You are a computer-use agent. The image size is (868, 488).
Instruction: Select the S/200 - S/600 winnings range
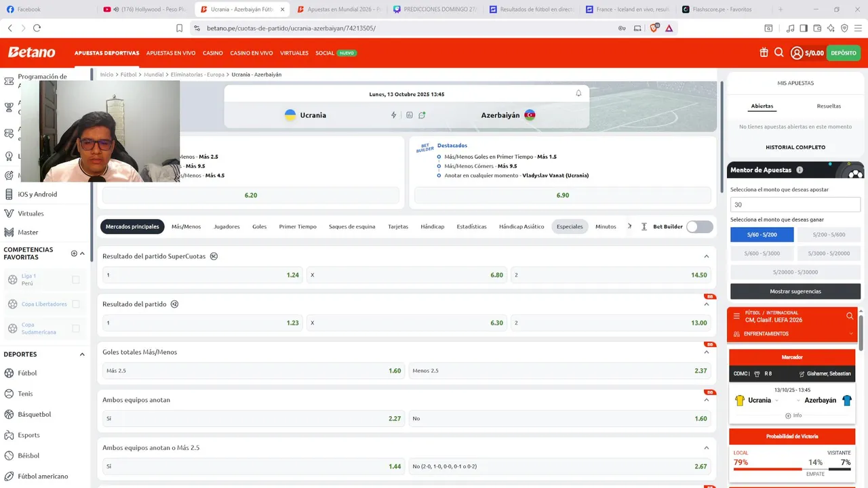(829, 235)
